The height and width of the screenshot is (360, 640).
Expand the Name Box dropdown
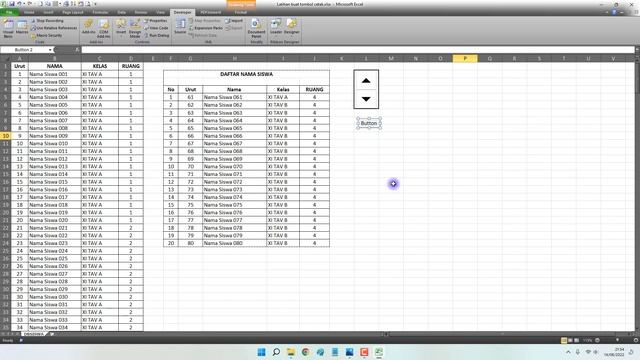coord(50,50)
